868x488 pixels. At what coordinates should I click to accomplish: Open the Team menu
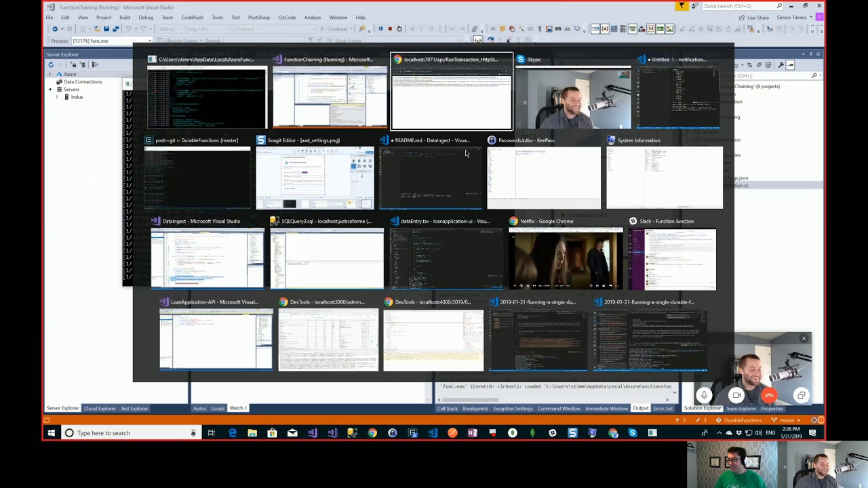pos(167,17)
